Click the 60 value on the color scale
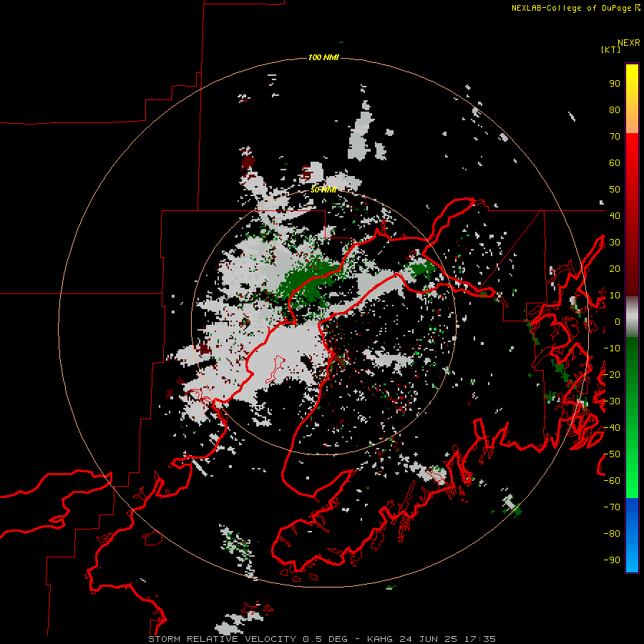The height and width of the screenshot is (644, 644). click(615, 163)
